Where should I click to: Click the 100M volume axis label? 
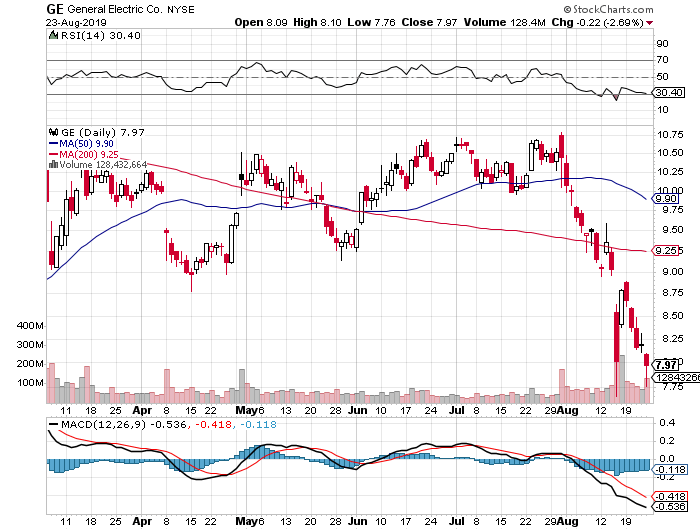point(30,383)
